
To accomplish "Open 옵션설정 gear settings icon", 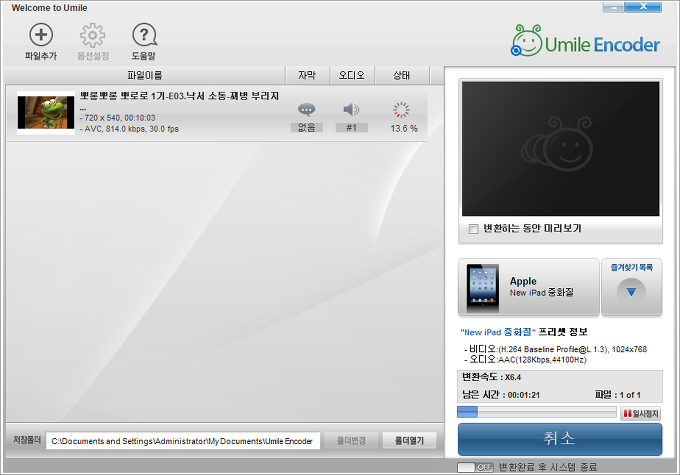I will click(x=92, y=35).
